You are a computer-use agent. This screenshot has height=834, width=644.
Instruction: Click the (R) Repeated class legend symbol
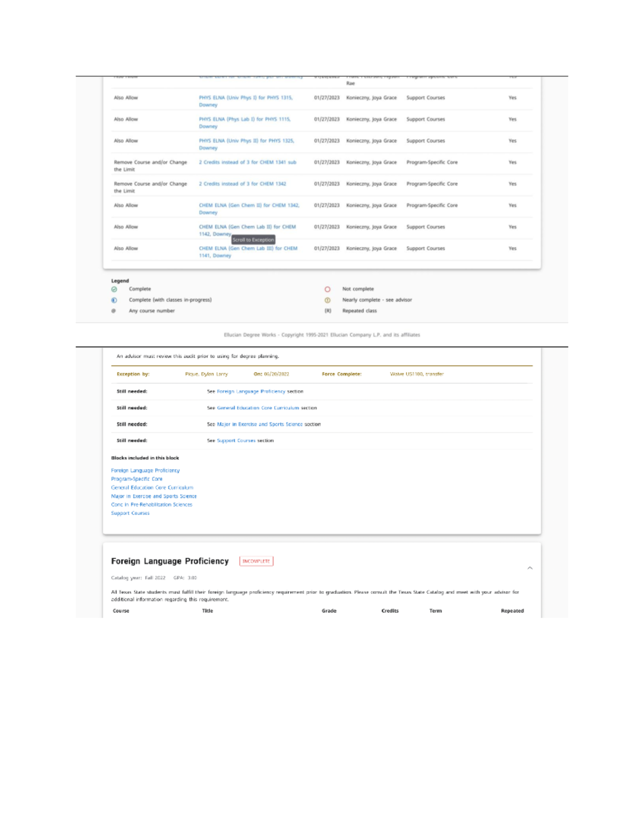(327, 310)
